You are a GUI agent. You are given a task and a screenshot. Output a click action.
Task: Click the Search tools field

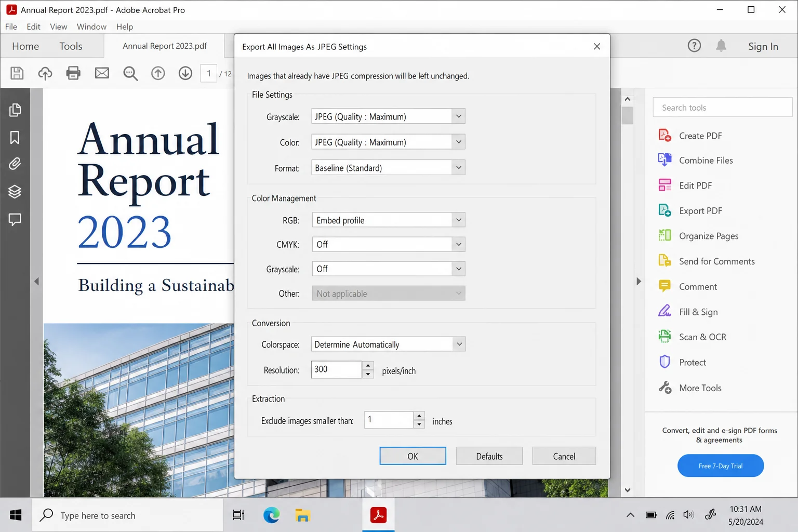coord(722,108)
